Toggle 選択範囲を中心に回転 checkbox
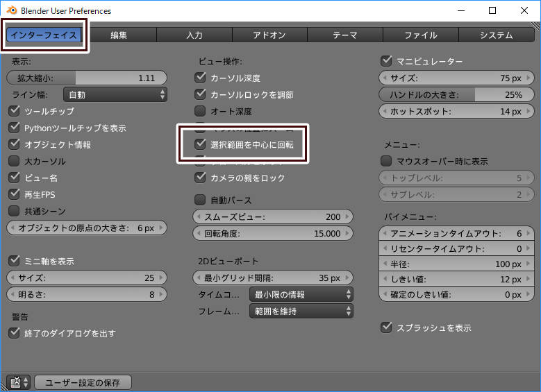This screenshot has height=392, width=541. click(x=200, y=144)
